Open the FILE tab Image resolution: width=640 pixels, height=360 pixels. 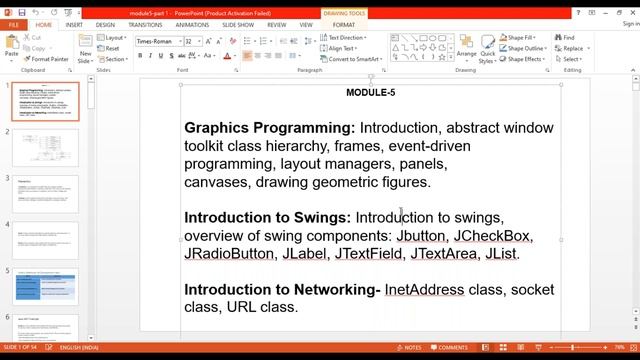pyautogui.click(x=13, y=25)
